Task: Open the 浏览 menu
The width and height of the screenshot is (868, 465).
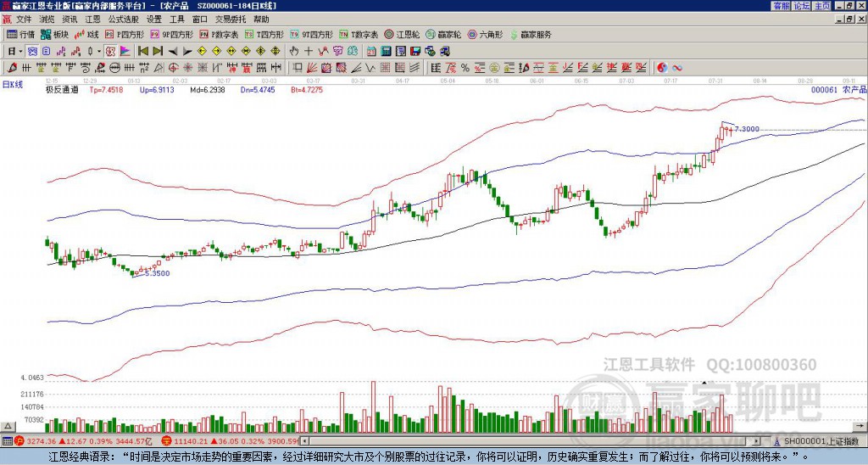Action: click(x=47, y=20)
